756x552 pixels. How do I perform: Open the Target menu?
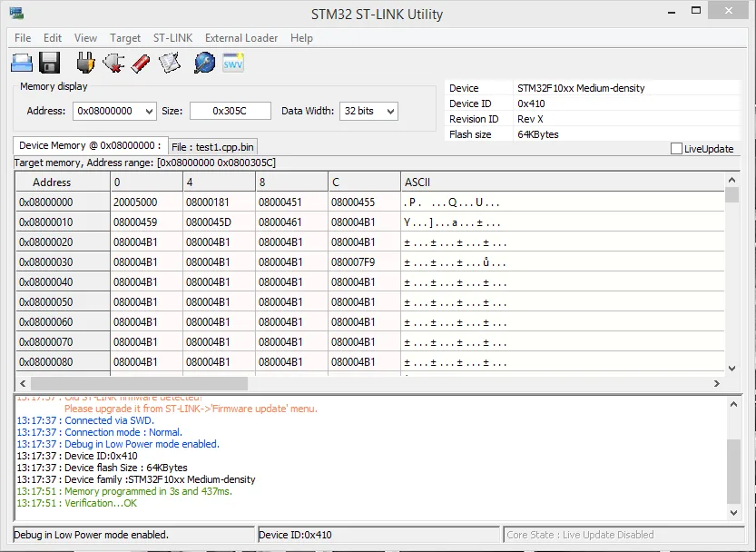pyautogui.click(x=125, y=38)
